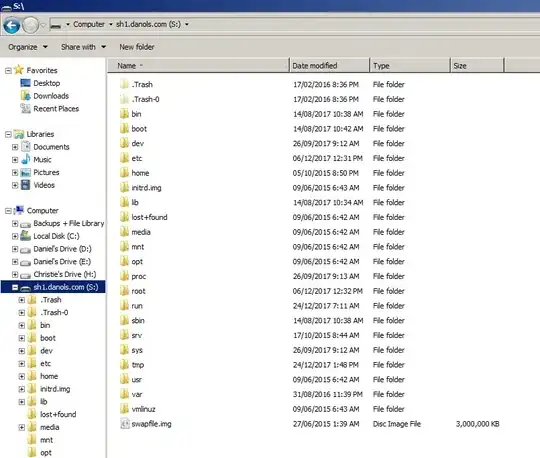
Task: Open the Desktop shortcut under Favorites
Action: 46,83
